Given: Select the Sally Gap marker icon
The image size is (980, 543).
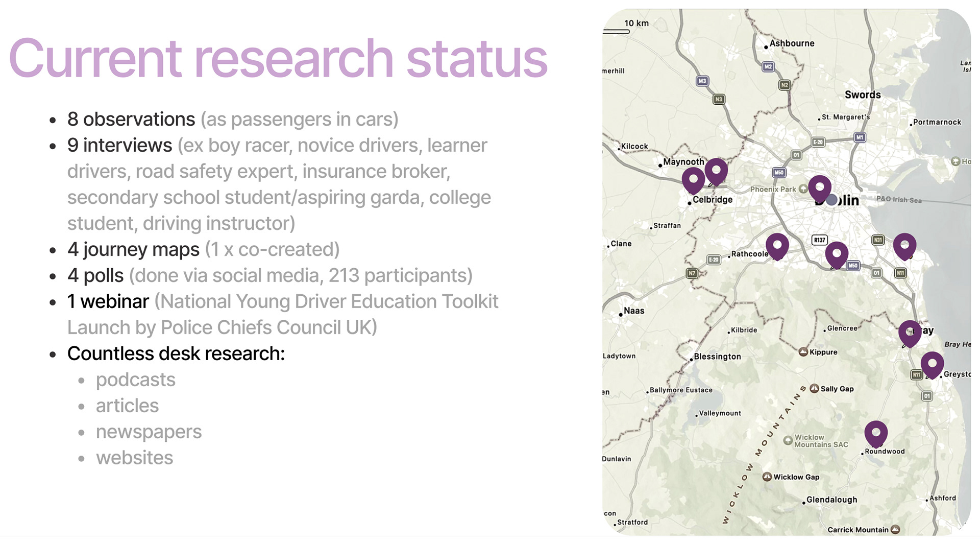Looking at the screenshot, I should coord(814,389).
